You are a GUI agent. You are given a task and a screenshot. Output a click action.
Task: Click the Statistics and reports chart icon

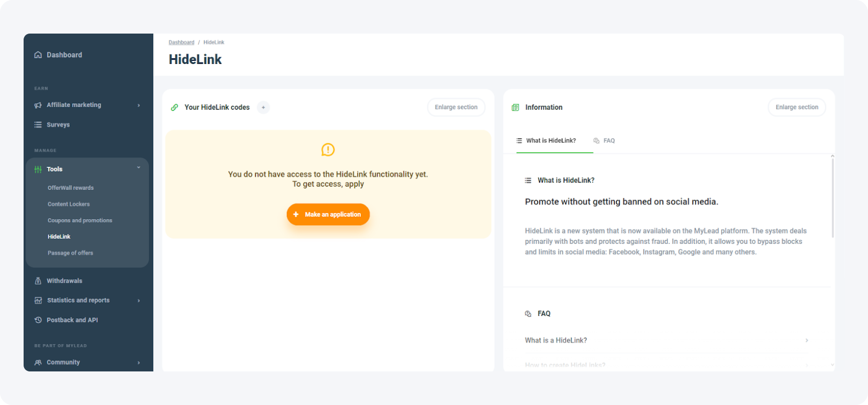coord(38,301)
